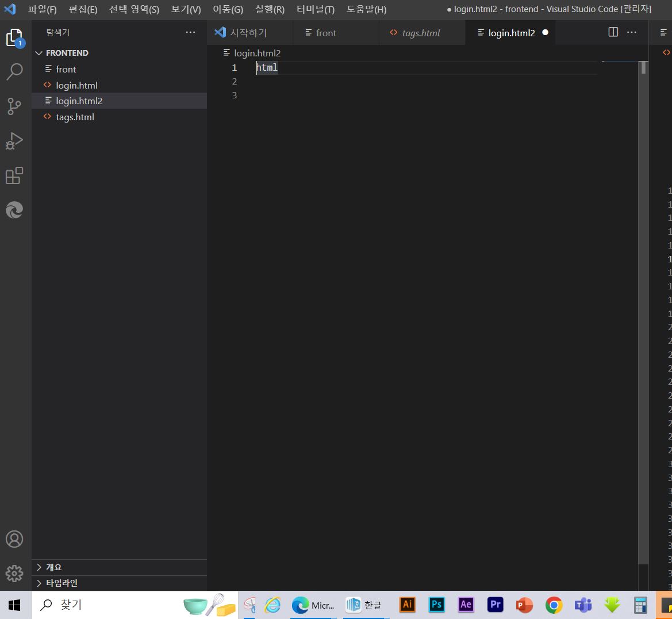Image resolution: width=672 pixels, height=619 pixels.
Task: Open Source Control view
Action: (x=14, y=106)
